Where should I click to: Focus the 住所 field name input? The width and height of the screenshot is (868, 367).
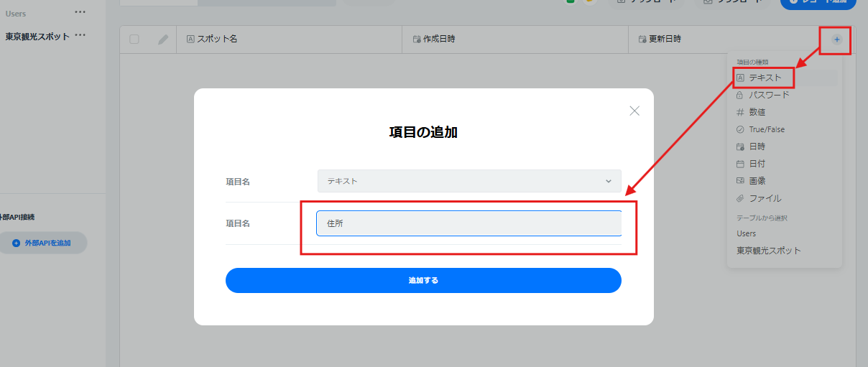(x=468, y=223)
